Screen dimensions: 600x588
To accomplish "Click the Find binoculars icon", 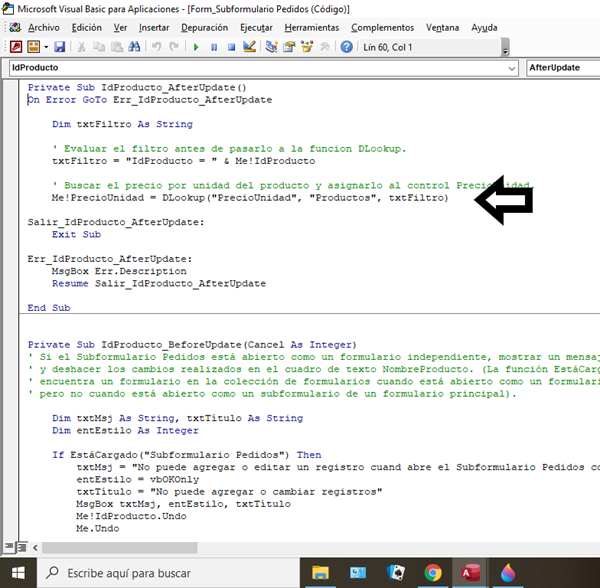I will coord(136,47).
